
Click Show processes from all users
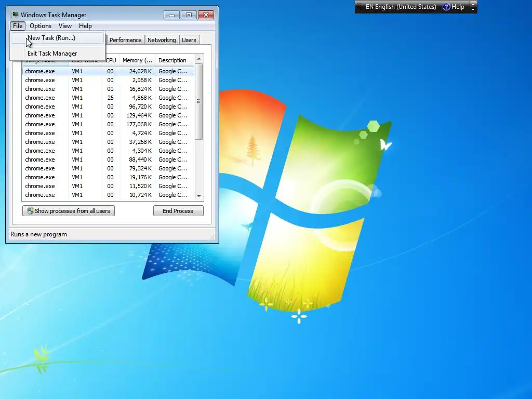(69, 211)
